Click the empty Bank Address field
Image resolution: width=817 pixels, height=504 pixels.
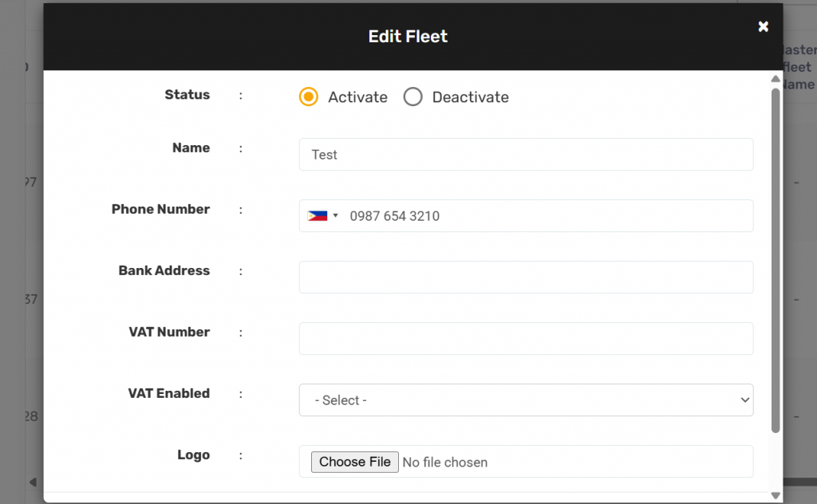526,278
